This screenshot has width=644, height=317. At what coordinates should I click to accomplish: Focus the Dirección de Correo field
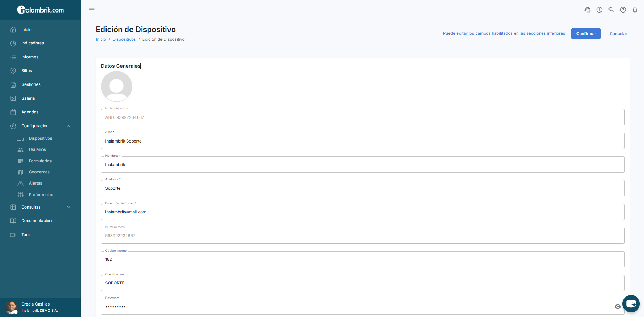pos(362,212)
